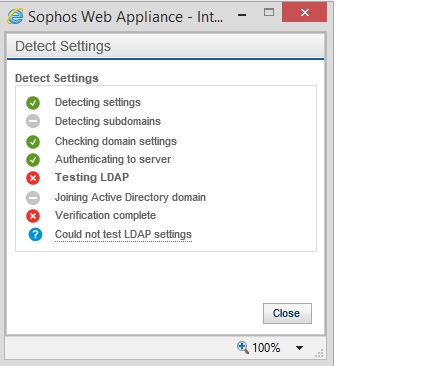Maximize the Sophos Web Appliance window

click(x=269, y=12)
